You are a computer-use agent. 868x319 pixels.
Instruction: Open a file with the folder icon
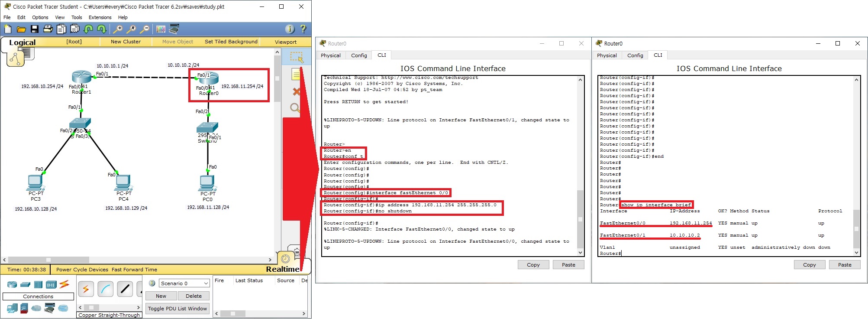(21, 29)
